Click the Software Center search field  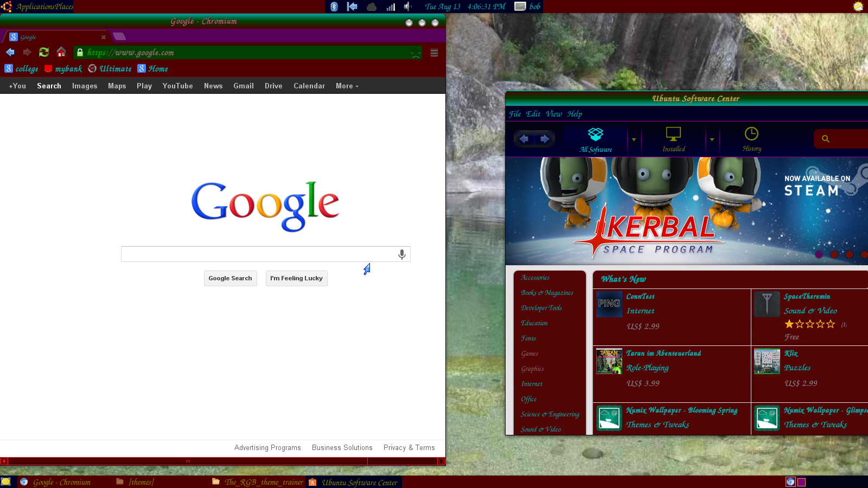841,139
